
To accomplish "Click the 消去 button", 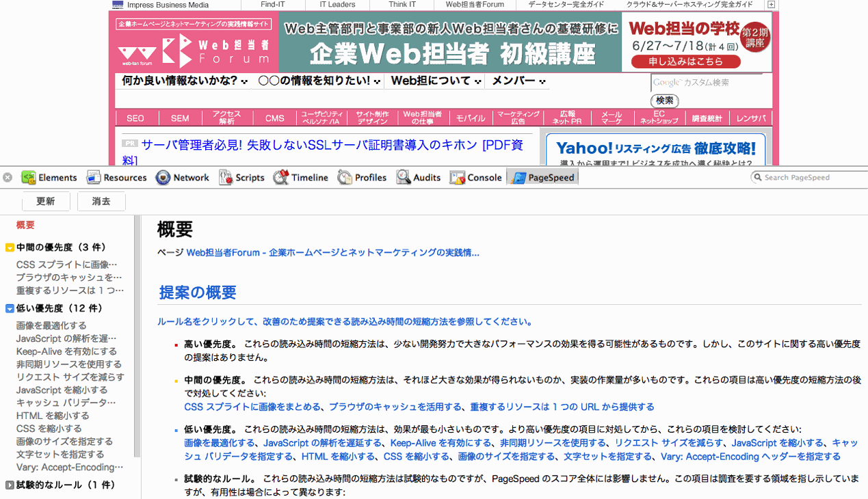I will (x=101, y=202).
